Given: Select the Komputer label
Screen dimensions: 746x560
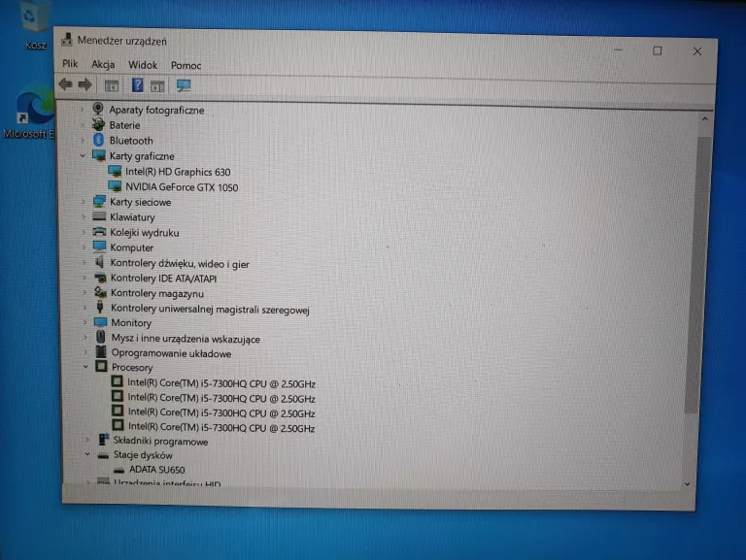Looking at the screenshot, I should [132, 247].
